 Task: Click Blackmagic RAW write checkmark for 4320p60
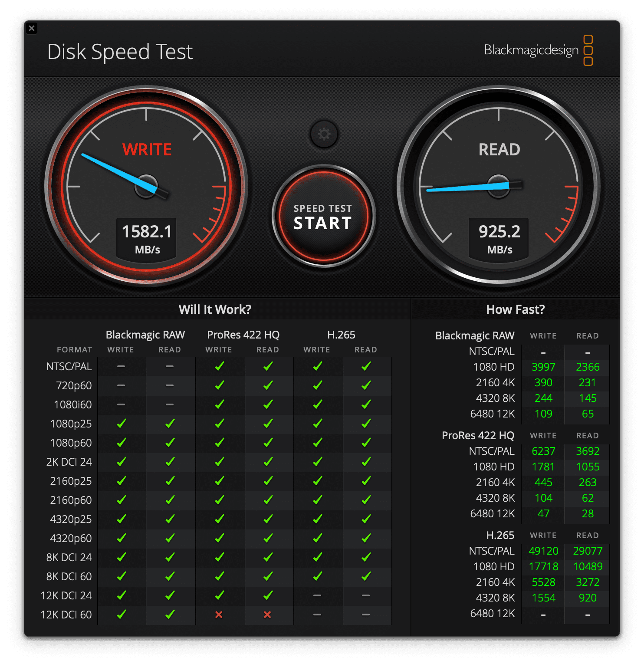point(122,538)
